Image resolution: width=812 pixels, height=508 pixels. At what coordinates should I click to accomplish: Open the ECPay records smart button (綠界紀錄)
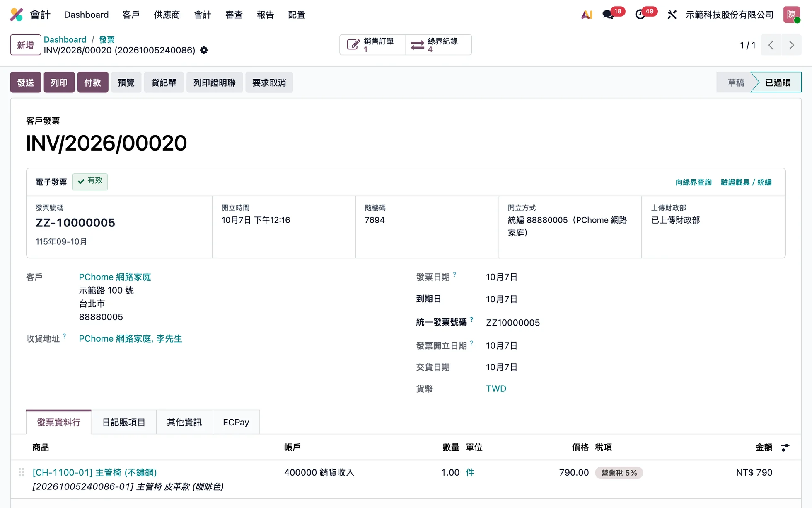[438, 45]
